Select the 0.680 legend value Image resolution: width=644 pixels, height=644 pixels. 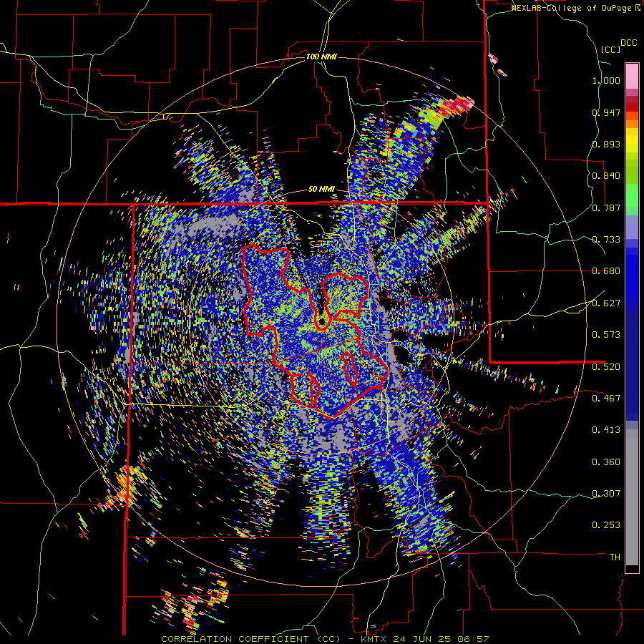(606, 271)
